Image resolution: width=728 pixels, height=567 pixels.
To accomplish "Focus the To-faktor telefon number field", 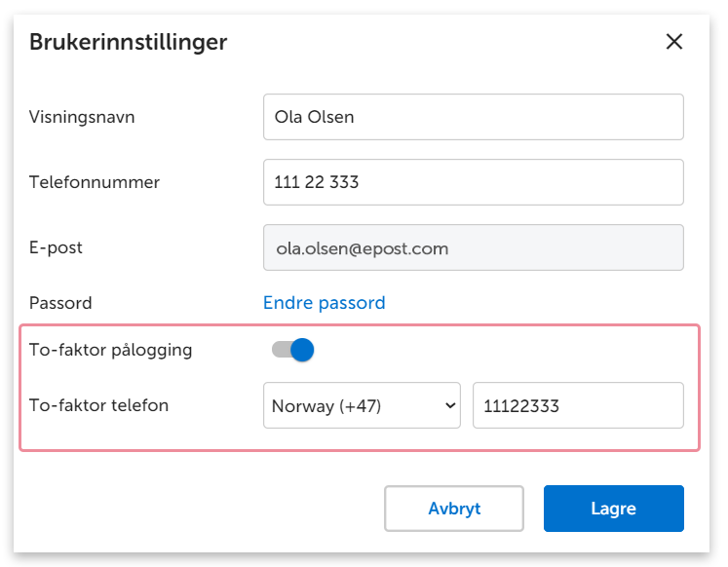I will pos(578,406).
